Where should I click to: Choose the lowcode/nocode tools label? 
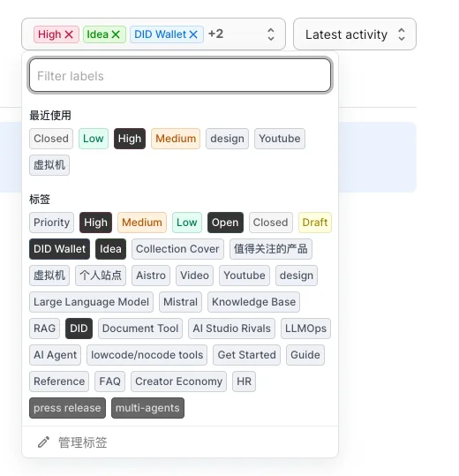point(147,355)
